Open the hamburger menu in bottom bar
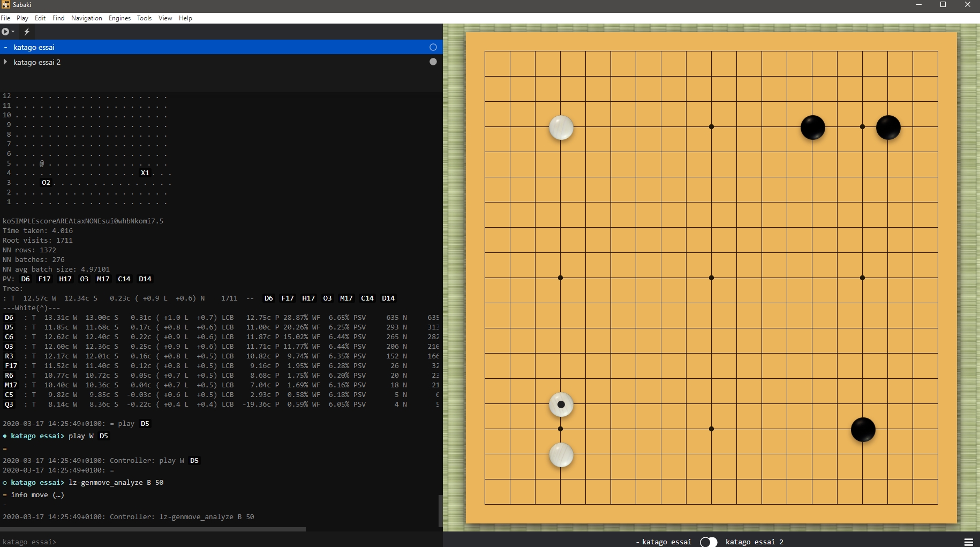The width and height of the screenshot is (980, 547). click(968, 542)
